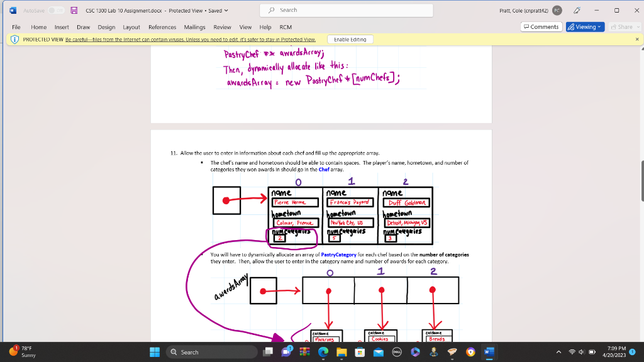Open File Explorer from the taskbar
Image resolution: width=644 pixels, height=362 pixels.
341,351
